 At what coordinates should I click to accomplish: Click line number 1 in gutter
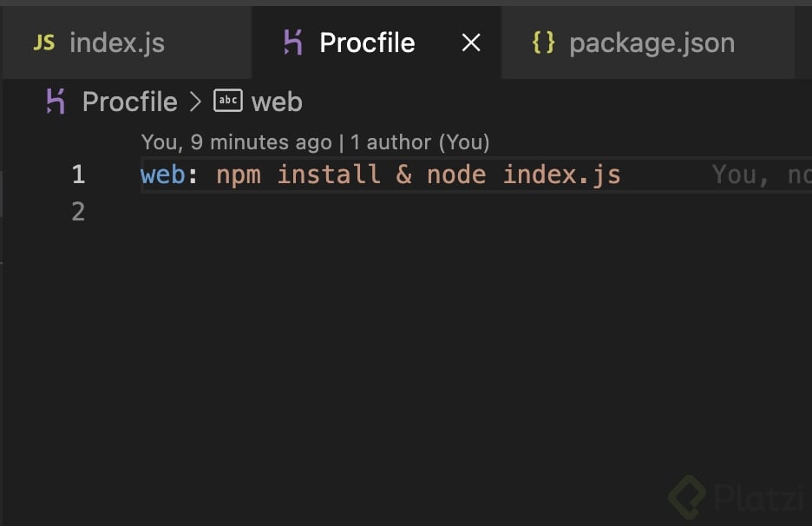[x=79, y=174]
